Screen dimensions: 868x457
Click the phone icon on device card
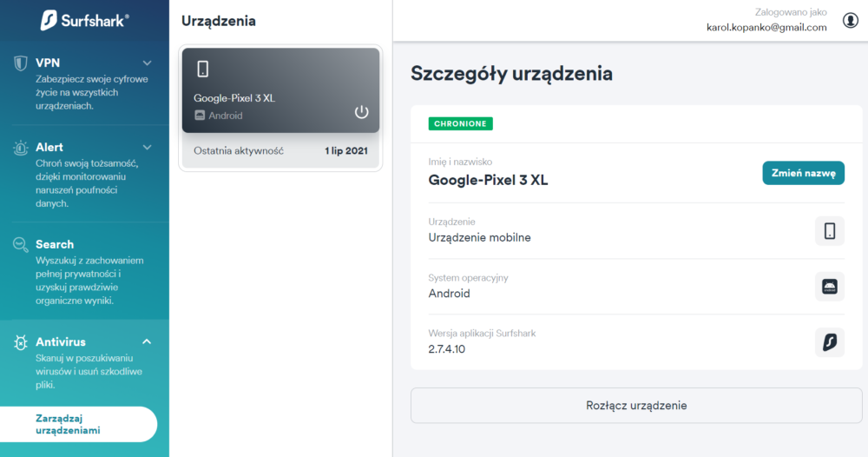point(202,70)
